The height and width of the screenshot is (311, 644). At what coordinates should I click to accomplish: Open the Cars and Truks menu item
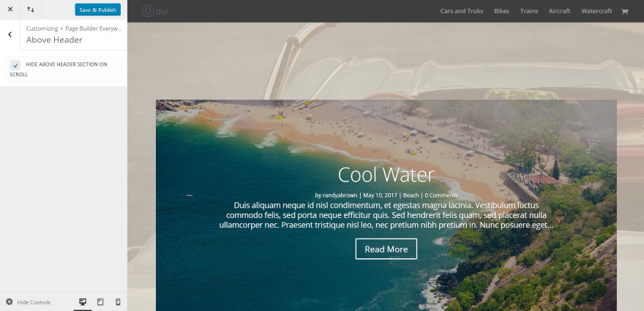pyautogui.click(x=462, y=11)
